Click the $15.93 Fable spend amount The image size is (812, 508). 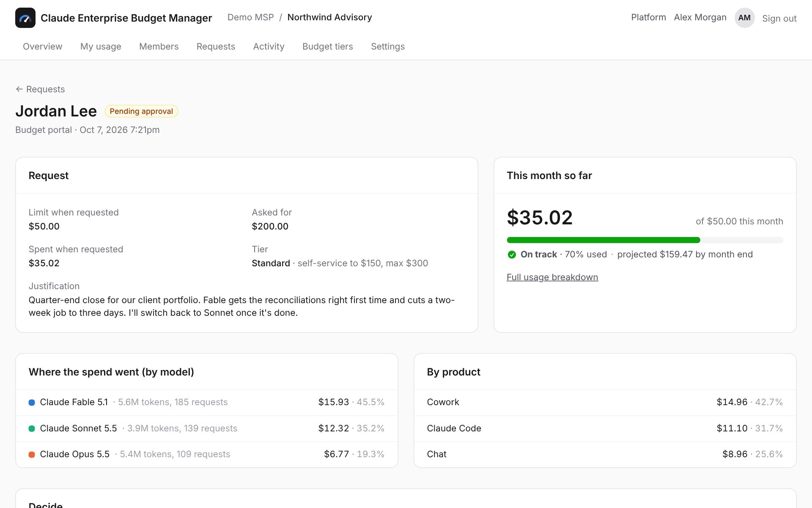tap(334, 402)
